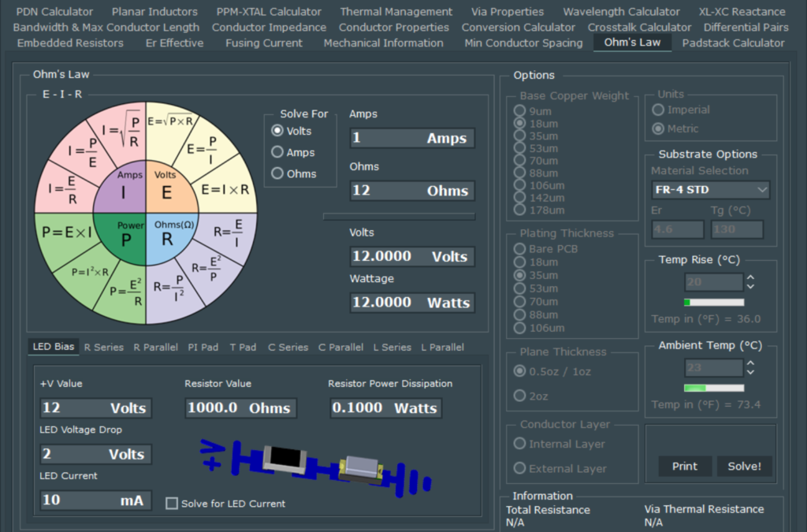Click the blue Ohms R wheel segment
The height and width of the screenshot is (532, 807).
point(167,235)
